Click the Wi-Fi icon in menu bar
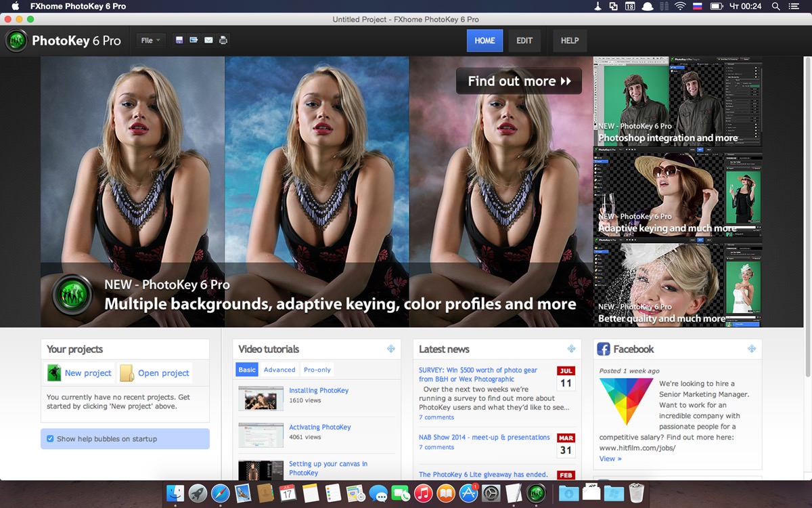The image size is (812, 508). click(680, 6)
